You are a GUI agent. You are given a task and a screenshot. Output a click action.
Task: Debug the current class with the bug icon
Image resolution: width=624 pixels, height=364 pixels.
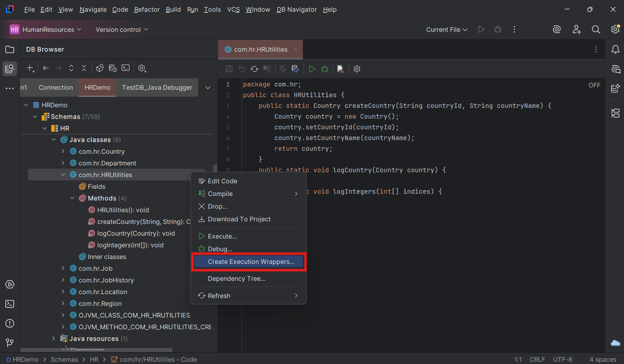click(324, 69)
